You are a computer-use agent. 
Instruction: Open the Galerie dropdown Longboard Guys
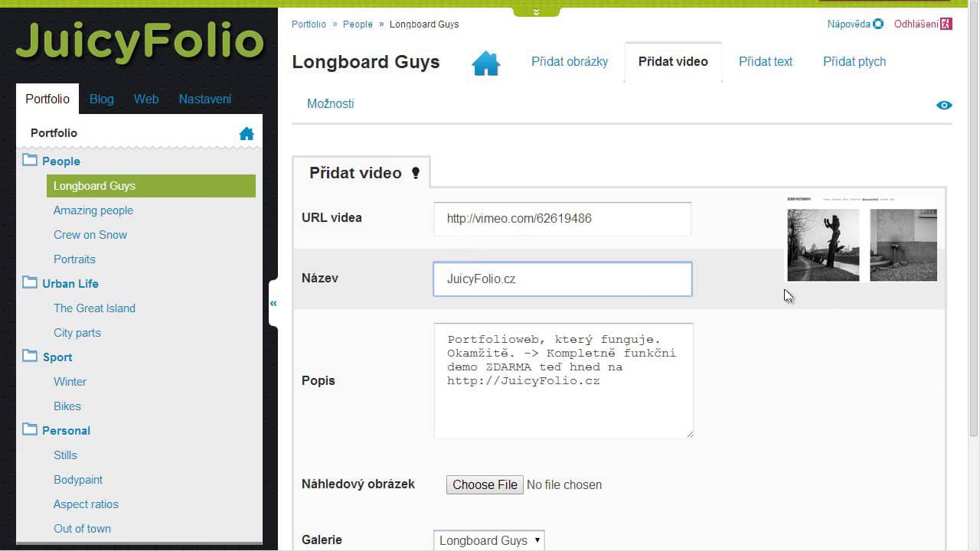489,540
